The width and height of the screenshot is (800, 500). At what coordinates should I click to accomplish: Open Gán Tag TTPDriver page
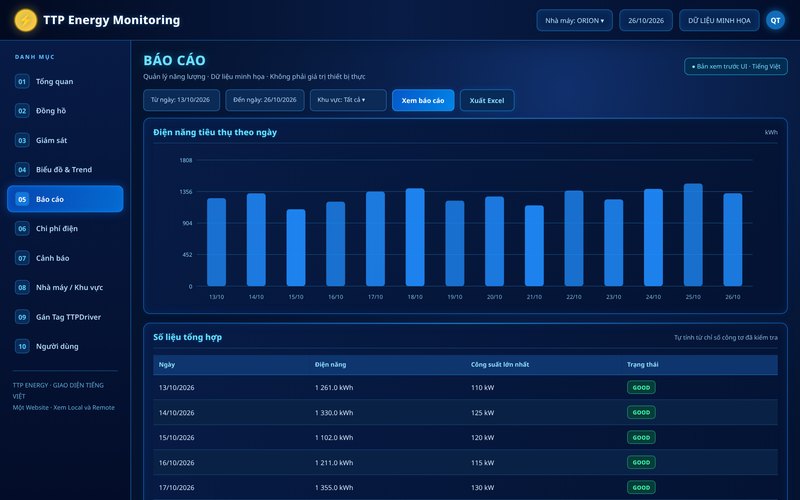(65, 317)
